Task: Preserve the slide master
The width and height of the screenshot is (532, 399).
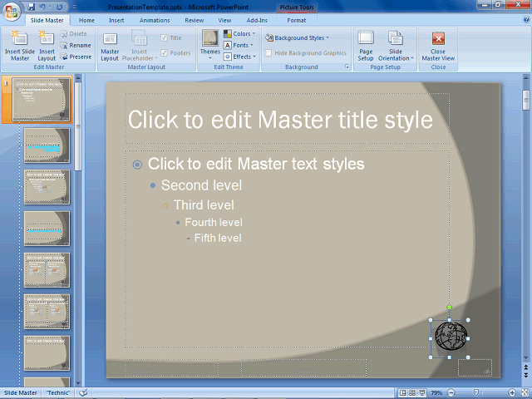Action: pyautogui.click(x=76, y=57)
